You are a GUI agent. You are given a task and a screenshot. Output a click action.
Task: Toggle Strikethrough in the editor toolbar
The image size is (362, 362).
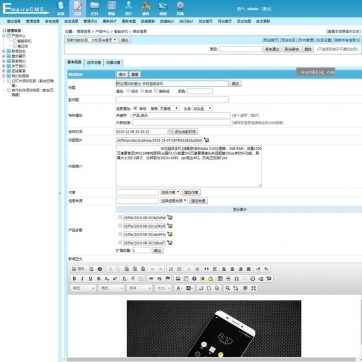tap(98, 279)
